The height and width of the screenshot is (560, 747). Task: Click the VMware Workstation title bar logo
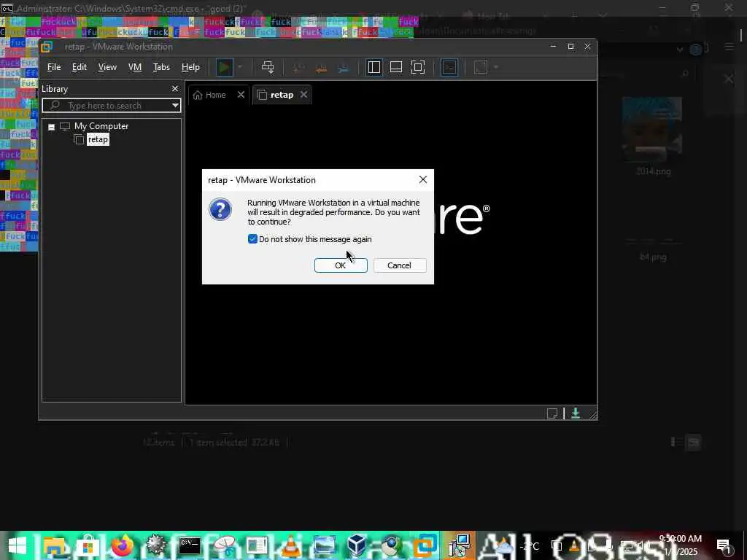point(47,47)
